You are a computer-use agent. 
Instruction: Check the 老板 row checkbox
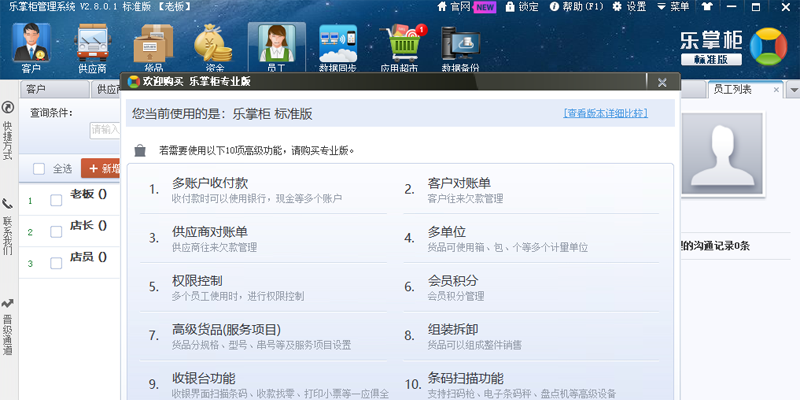coord(56,201)
